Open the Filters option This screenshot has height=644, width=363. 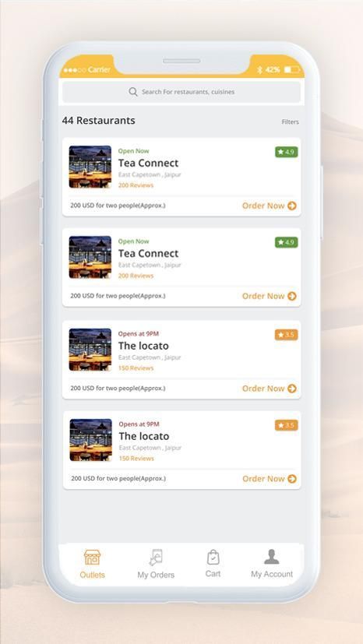click(291, 122)
